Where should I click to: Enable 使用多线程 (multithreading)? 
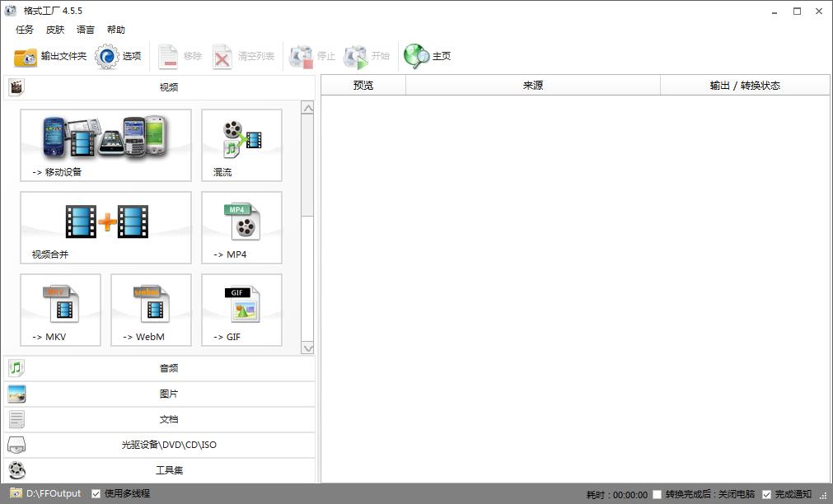coord(96,492)
